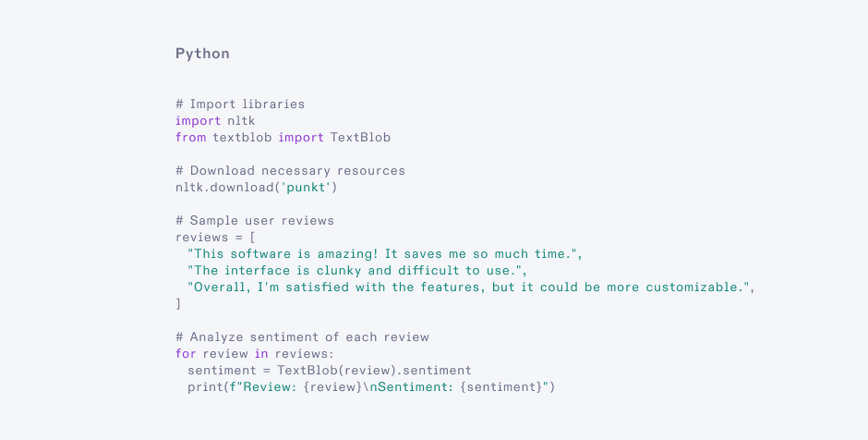The height and width of the screenshot is (440, 868).
Task: Select the lowercase "textblob" module name
Action: pyautogui.click(x=242, y=137)
